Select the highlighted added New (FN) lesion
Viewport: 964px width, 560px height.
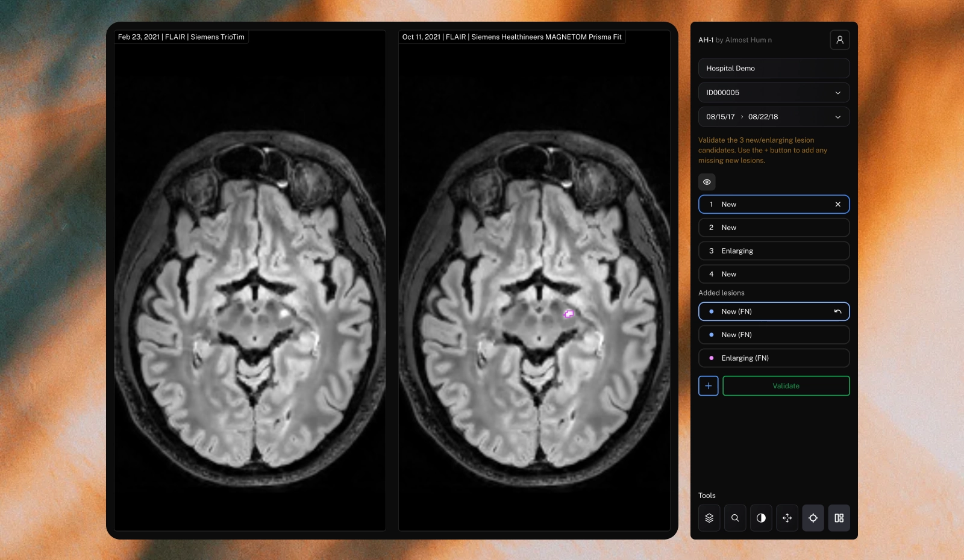tap(774, 311)
